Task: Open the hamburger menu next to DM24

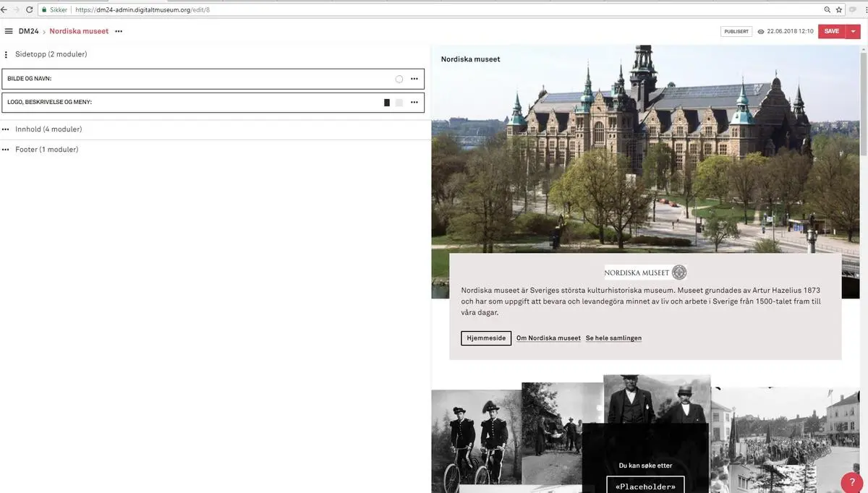Action: [x=9, y=31]
